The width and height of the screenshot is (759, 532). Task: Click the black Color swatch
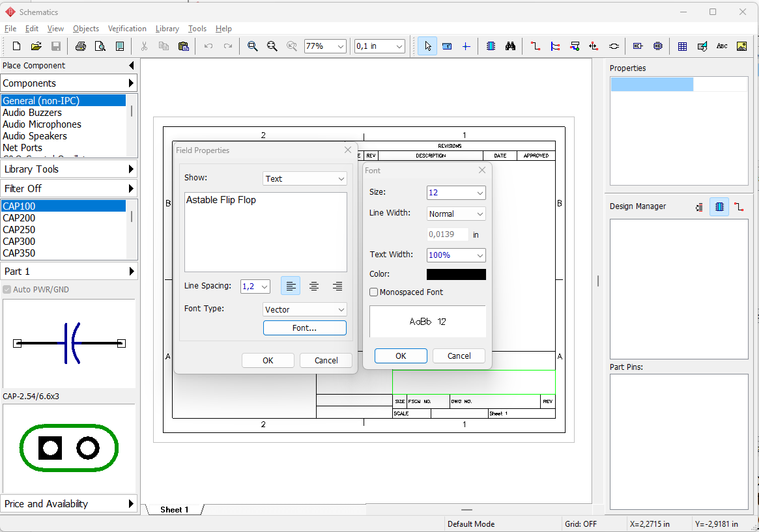[x=456, y=274]
